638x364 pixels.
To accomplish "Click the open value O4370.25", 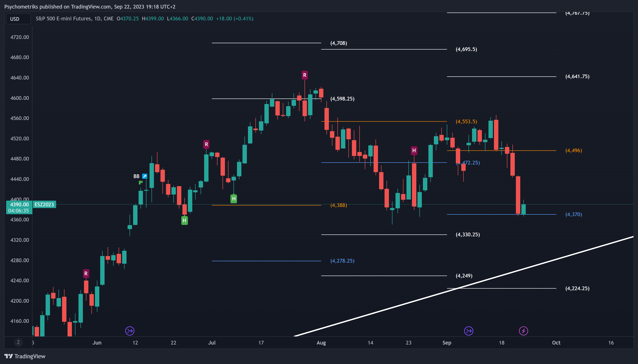I will [x=128, y=18].
